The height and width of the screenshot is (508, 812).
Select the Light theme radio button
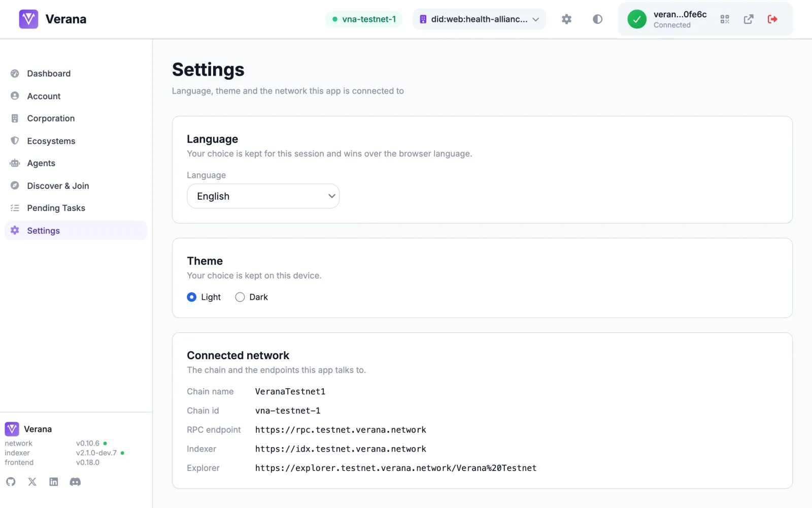[x=191, y=297]
